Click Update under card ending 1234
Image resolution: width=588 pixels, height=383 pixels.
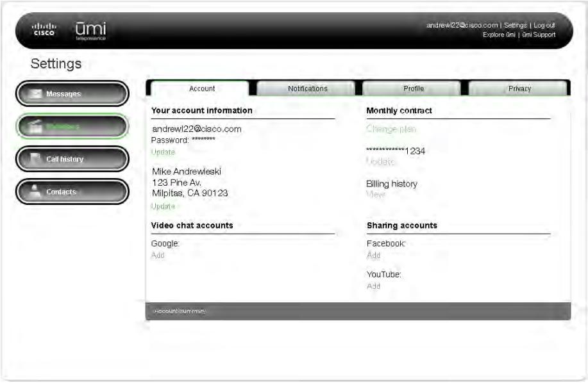click(x=380, y=161)
